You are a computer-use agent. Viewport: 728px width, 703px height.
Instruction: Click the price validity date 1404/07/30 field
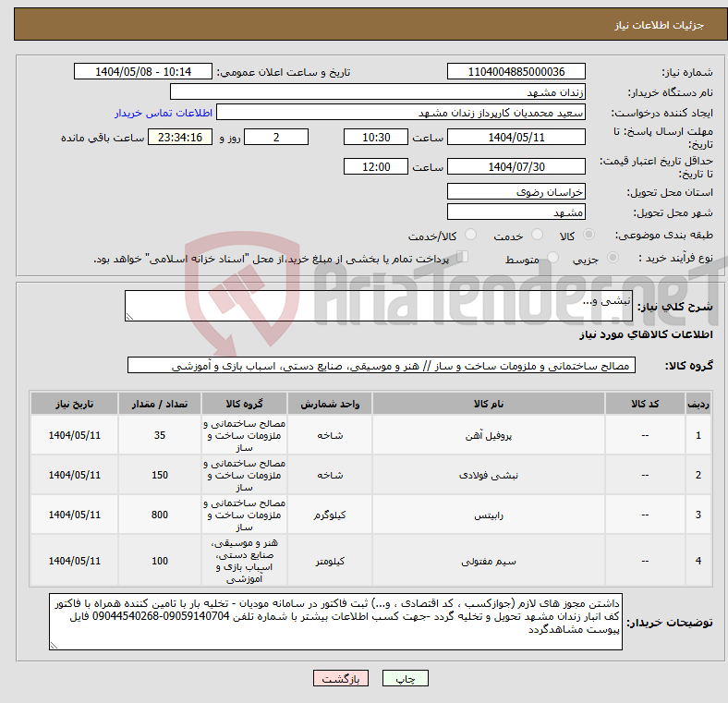(516, 166)
